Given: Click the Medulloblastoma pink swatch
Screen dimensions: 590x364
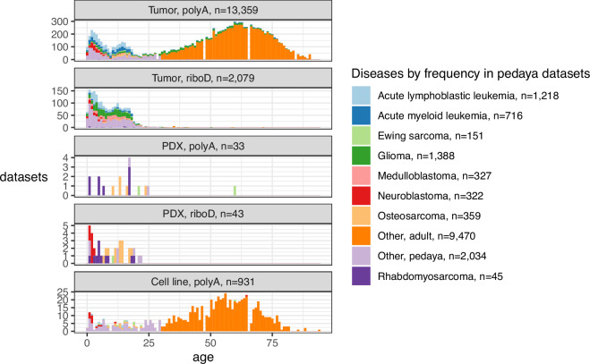Looking at the screenshot, I should point(361,175).
